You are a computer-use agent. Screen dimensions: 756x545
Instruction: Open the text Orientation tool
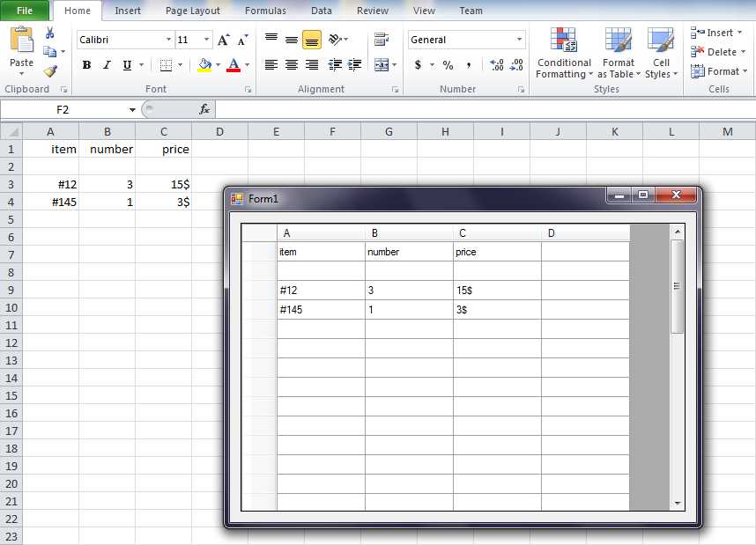coord(336,39)
